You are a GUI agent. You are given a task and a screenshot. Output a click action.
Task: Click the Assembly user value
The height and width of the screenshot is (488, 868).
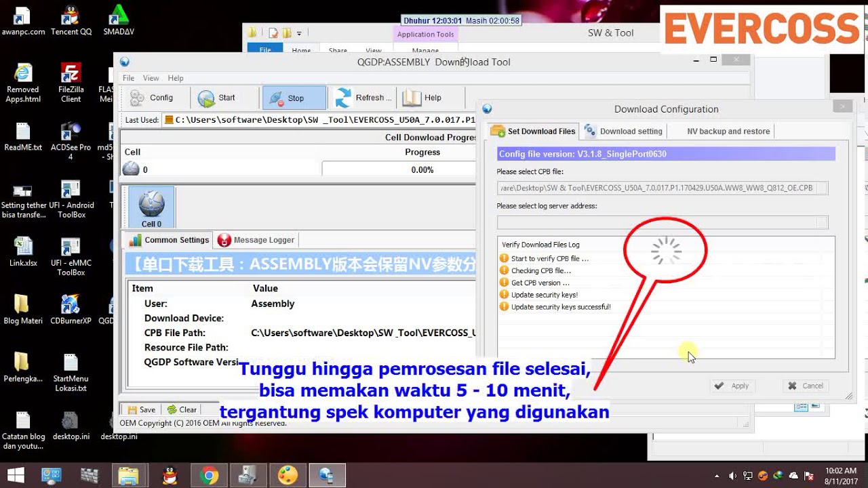(273, 304)
